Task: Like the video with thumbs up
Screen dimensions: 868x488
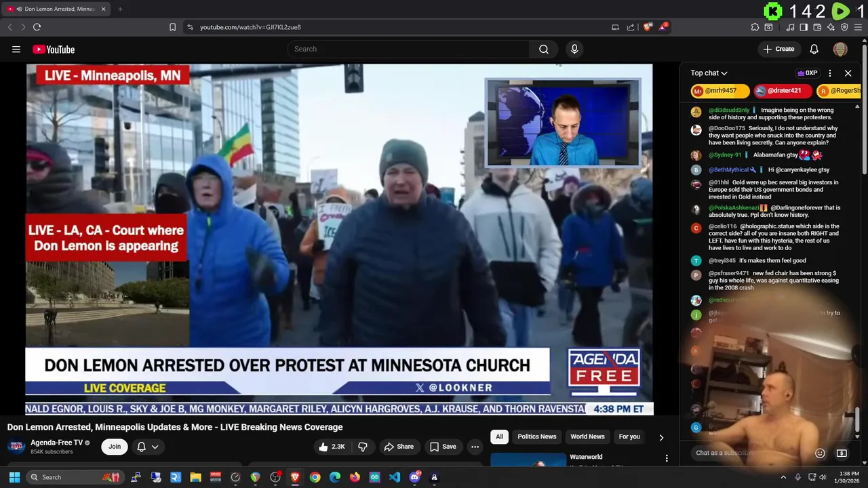Action: [332, 447]
